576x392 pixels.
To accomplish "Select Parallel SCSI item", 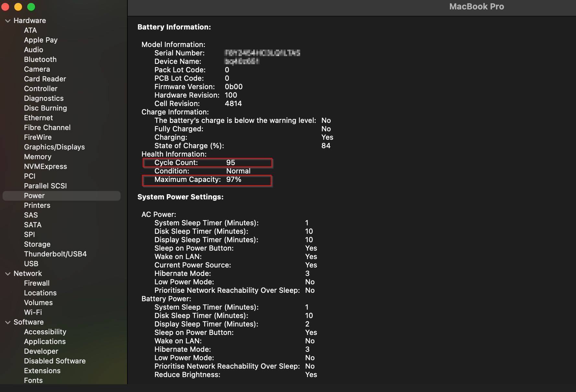I will tap(45, 186).
